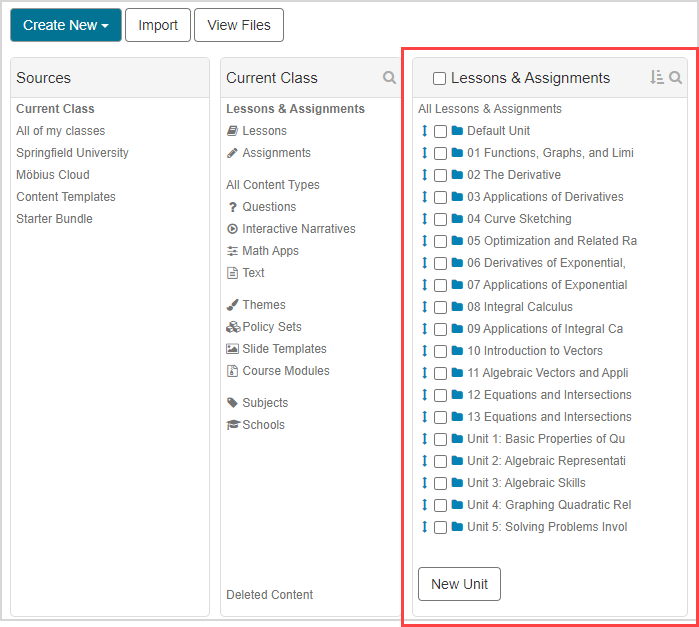Screen dimensions: 699x627
Task: Click the Questions help icon
Action: pos(233,207)
